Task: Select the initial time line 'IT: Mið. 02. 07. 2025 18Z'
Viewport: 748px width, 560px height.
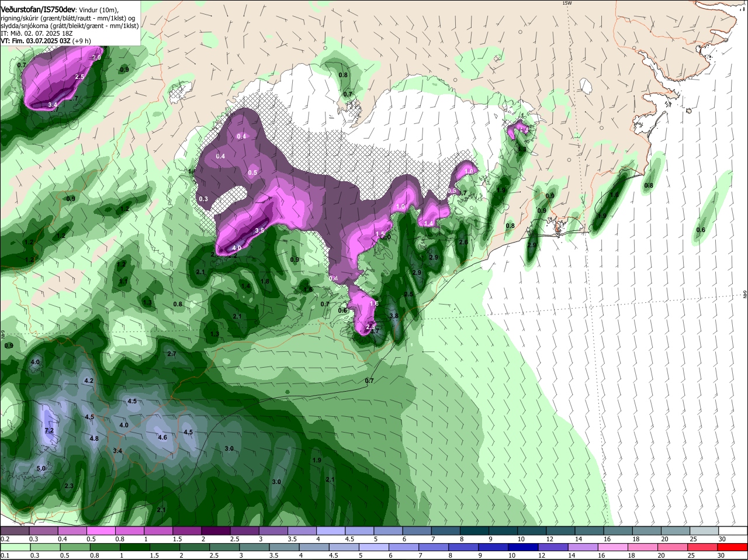Action: pos(36,34)
